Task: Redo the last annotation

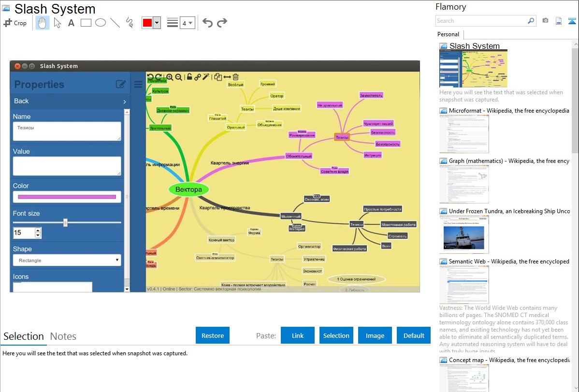Action: 222,23
